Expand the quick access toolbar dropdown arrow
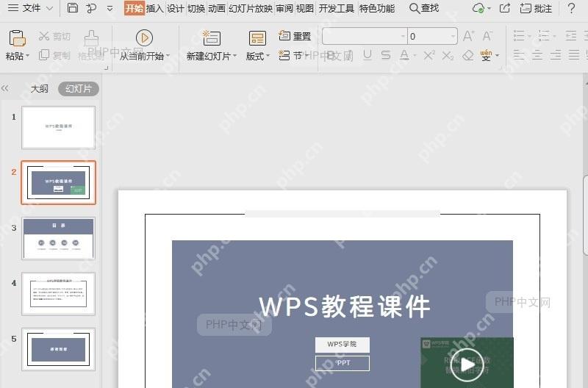588x388 pixels. 110,8
